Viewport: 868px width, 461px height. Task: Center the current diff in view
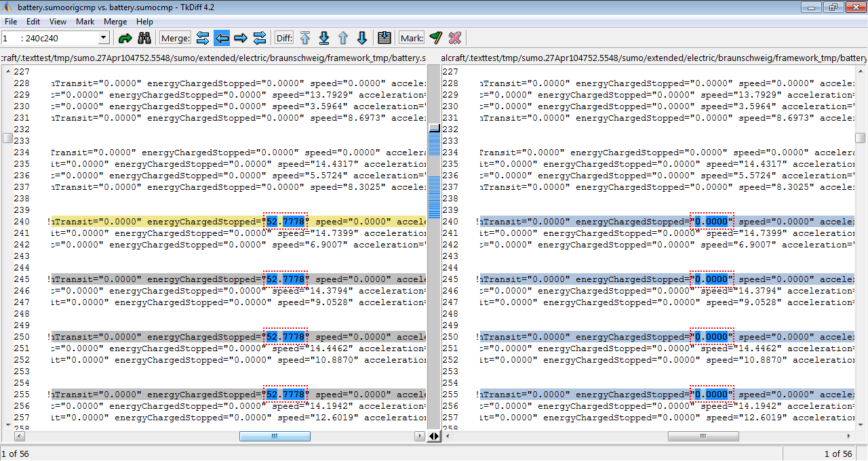[x=384, y=38]
